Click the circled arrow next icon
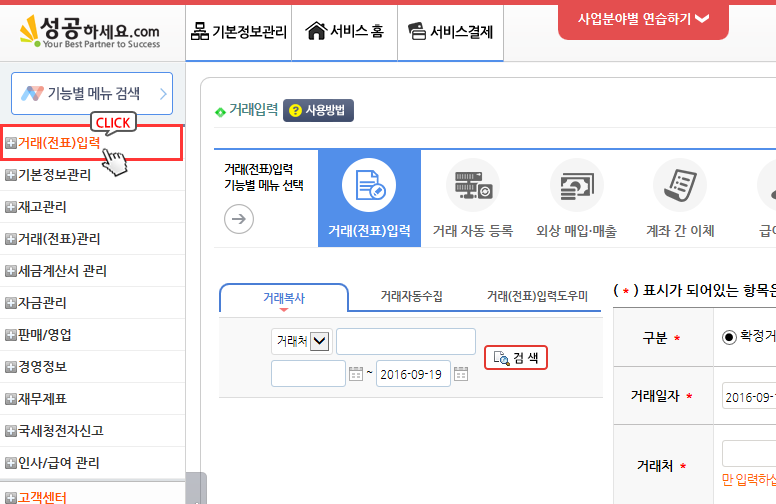 [239, 219]
